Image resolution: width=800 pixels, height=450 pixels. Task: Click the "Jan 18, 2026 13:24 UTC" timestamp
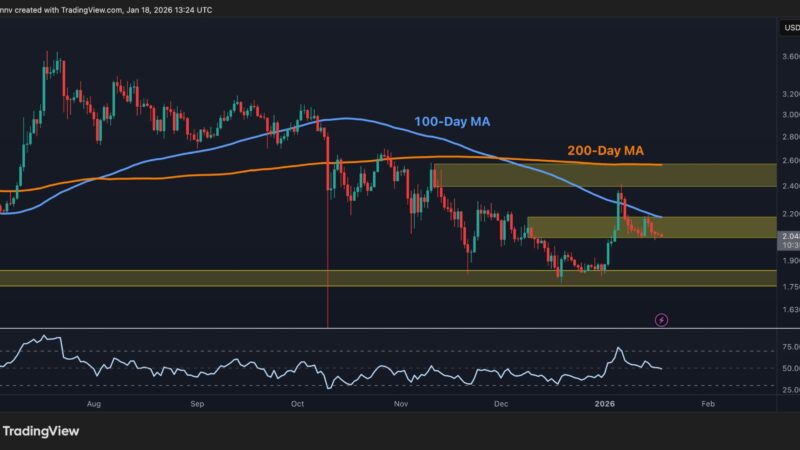(x=169, y=10)
